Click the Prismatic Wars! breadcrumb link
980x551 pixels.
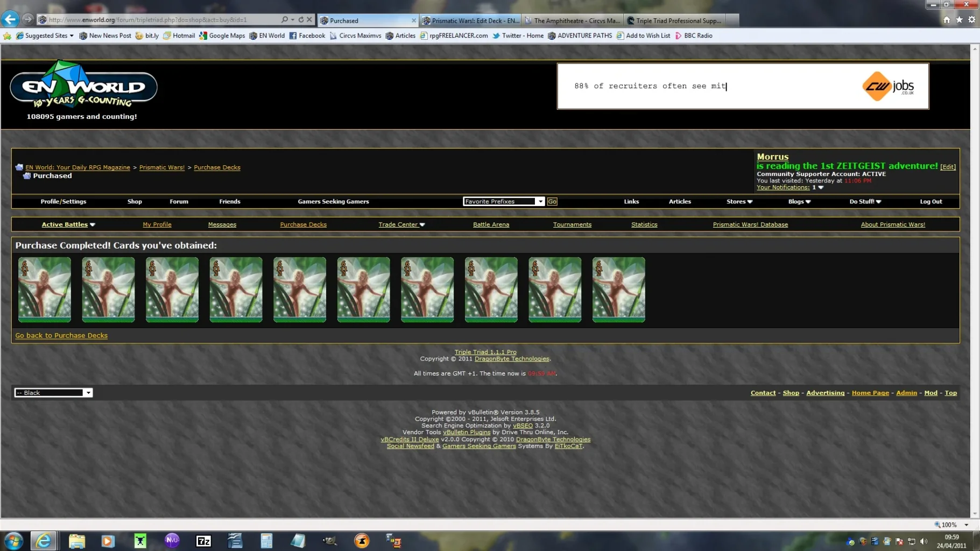(x=162, y=167)
